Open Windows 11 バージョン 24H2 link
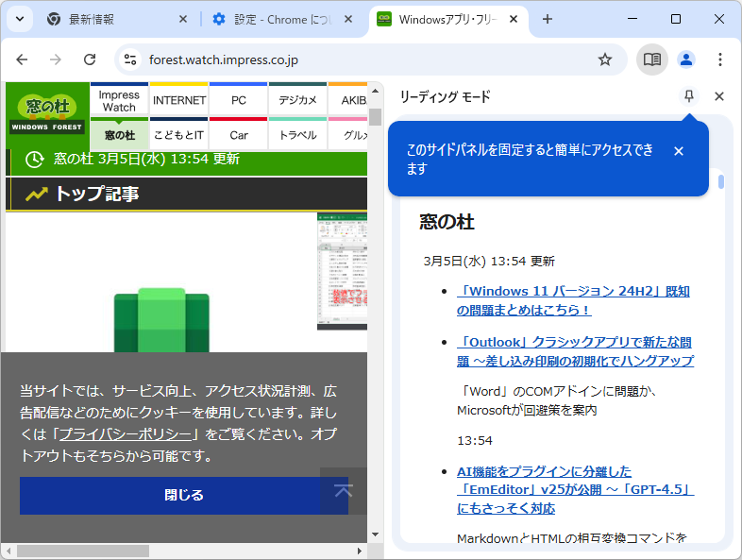 [573, 300]
